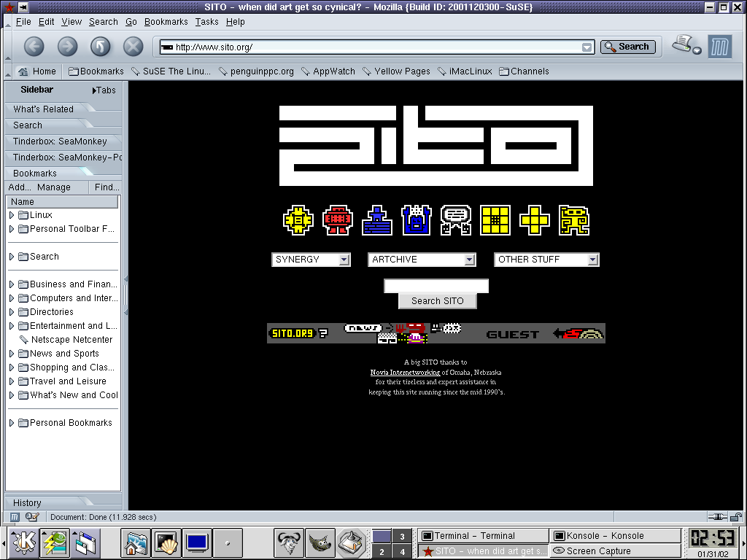747x560 pixels.
Task: Follow the Novia Internetworking link
Action: [x=405, y=373]
